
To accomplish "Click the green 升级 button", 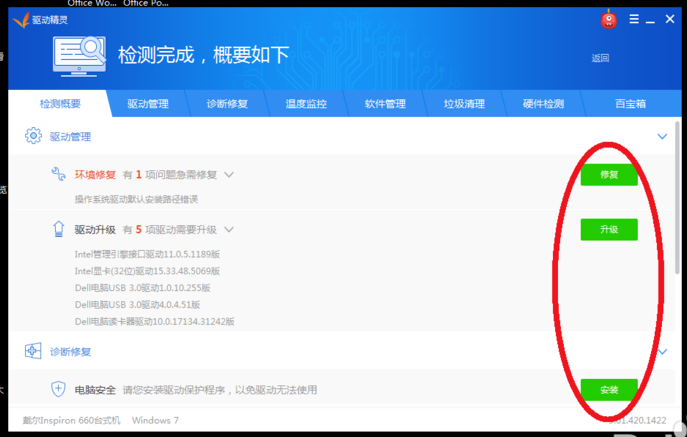I will pyautogui.click(x=609, y=229).
